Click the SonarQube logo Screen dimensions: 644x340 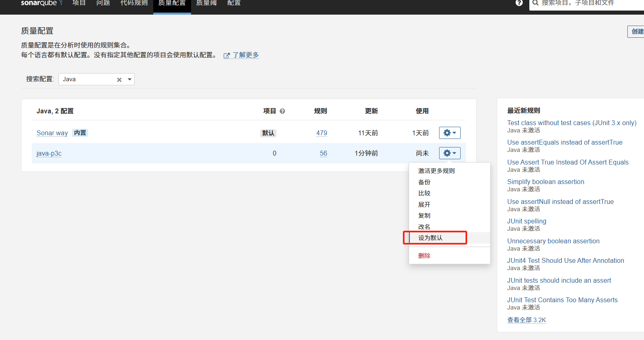(x=41, y=3)
